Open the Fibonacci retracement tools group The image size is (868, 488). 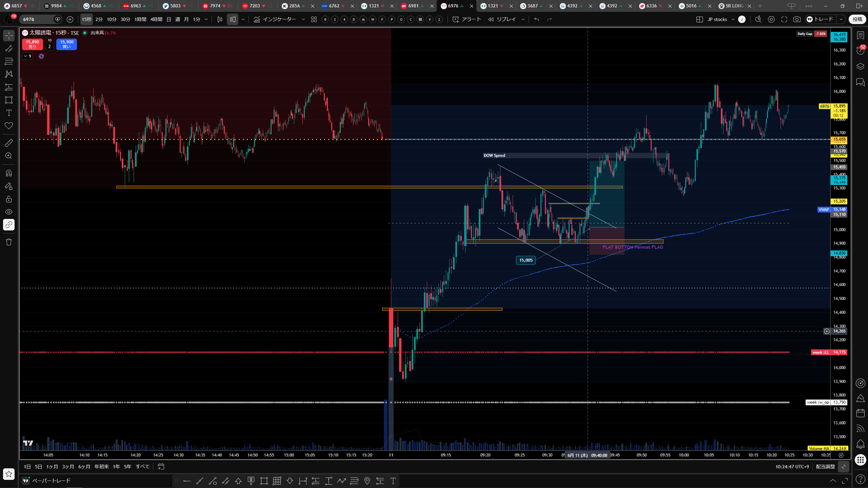(x=9, y=61)
